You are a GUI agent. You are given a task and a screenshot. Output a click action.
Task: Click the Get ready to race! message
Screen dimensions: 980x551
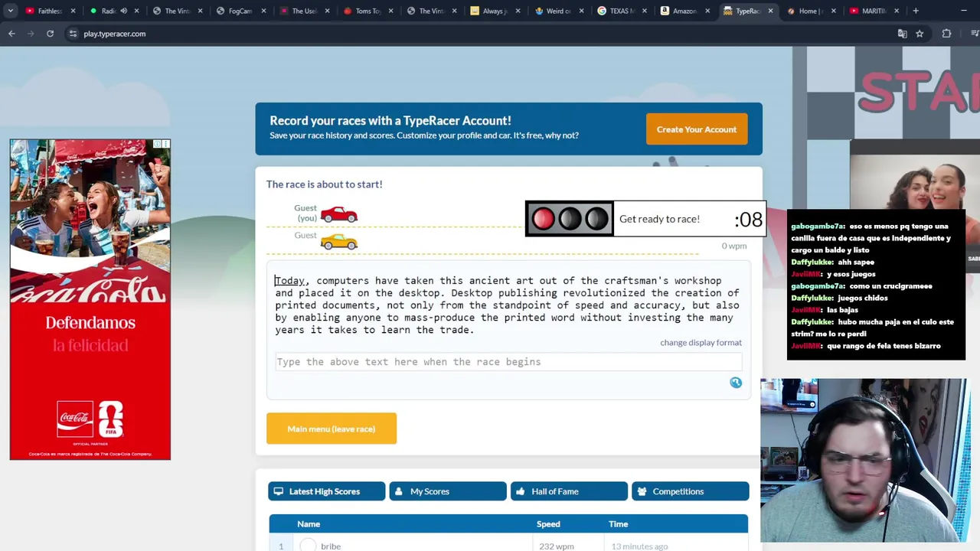[659, 219]
